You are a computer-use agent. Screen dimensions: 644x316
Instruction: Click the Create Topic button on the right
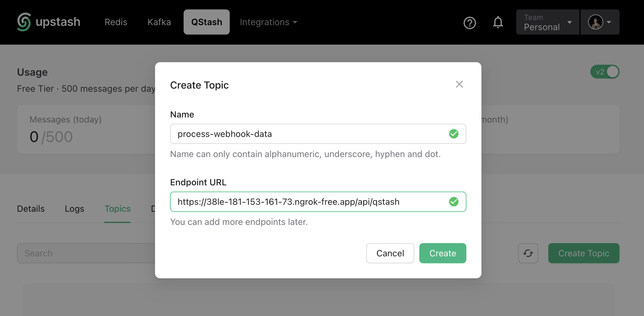(583, 253)
